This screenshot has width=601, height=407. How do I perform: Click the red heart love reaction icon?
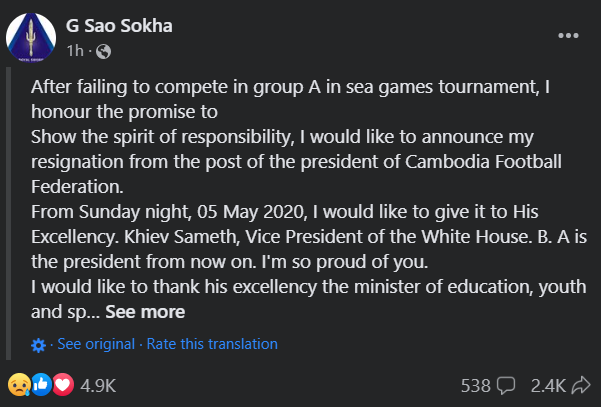point(63,384)
